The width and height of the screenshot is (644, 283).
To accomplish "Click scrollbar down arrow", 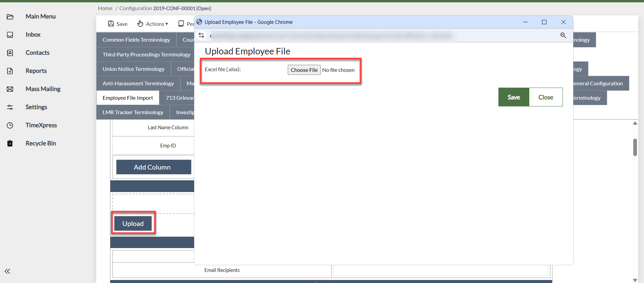I will (635, 280).
